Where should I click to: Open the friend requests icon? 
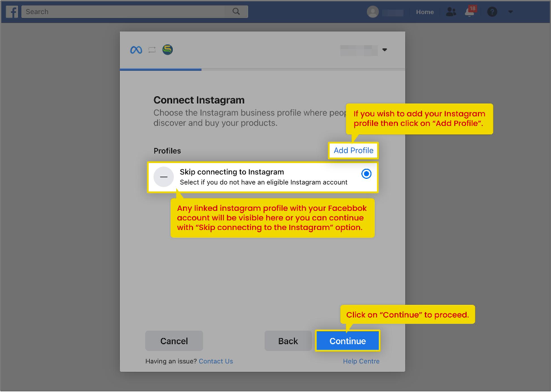click(451, 12)
